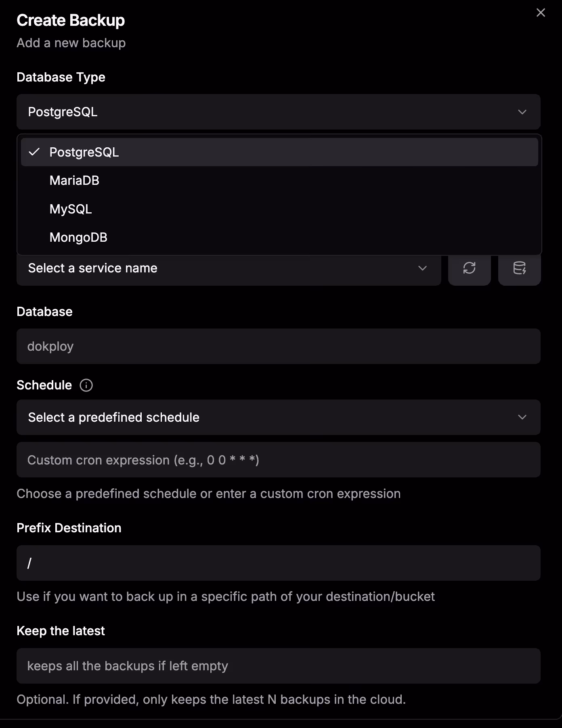
Task: Select MongoDB as database type
Action: tap(78, 237)
